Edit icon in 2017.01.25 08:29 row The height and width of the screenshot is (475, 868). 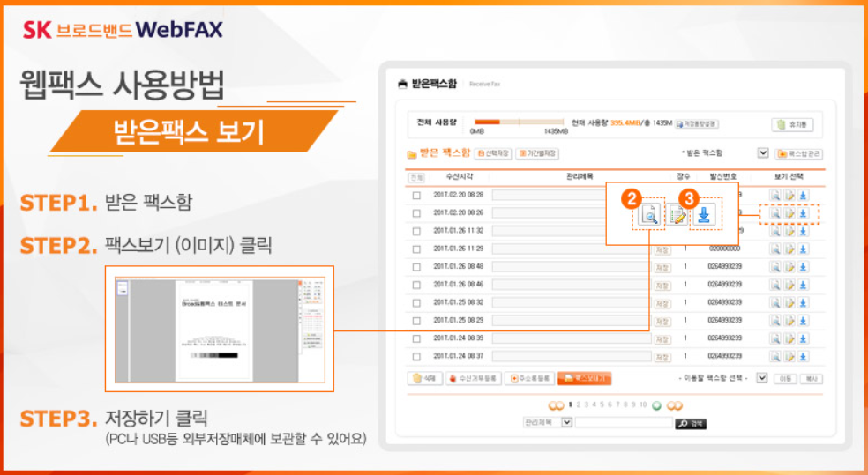click(789, 321)
